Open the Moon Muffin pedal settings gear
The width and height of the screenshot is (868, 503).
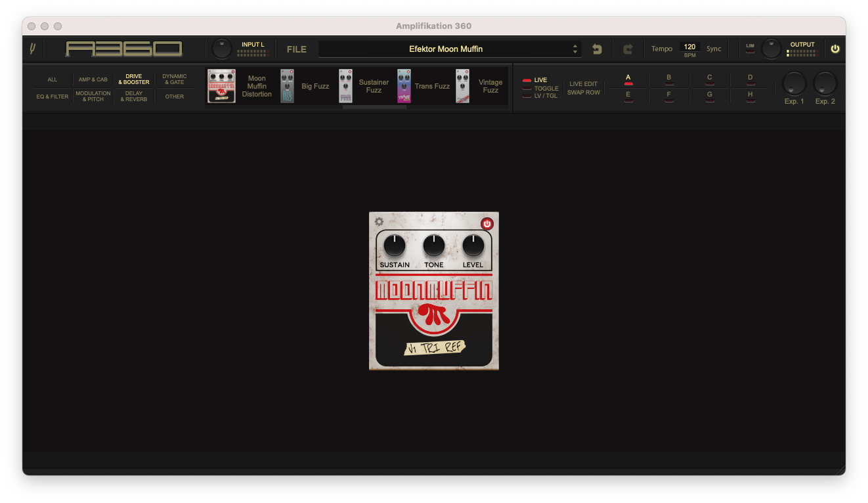[x=379, y=222]
